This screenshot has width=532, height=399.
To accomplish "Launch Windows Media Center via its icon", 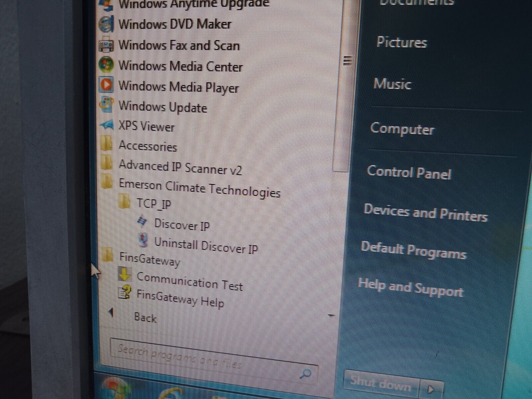I will pyautogui.click(x=106, y=64).
